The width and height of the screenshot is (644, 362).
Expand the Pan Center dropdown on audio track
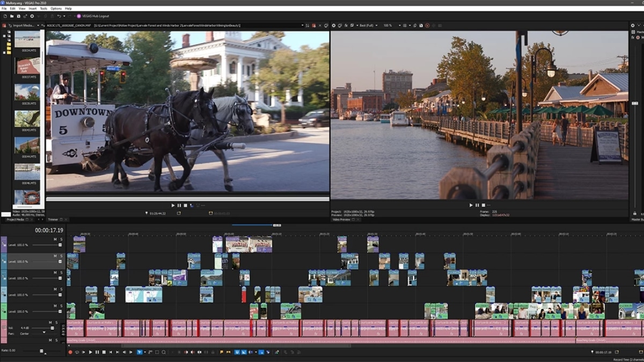coord(44,333)
